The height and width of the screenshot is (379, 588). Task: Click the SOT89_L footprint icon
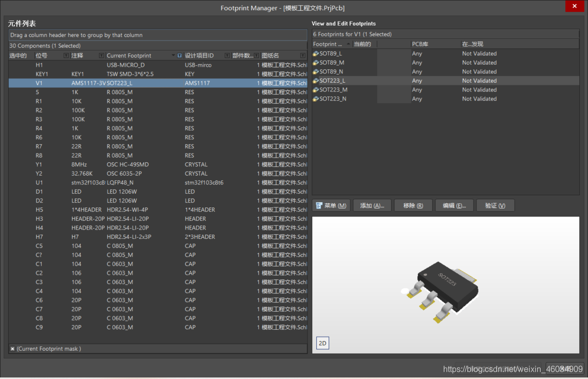[316, 54]
